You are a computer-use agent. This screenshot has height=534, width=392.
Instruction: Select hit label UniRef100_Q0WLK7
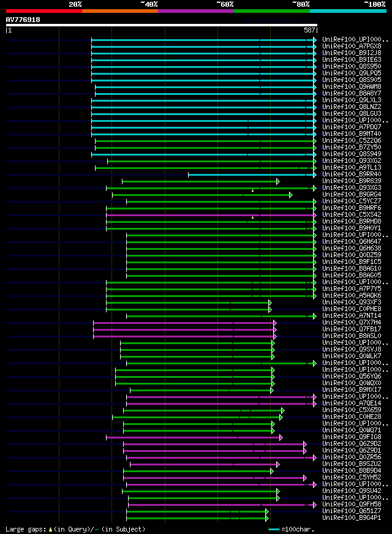(352, 356)
